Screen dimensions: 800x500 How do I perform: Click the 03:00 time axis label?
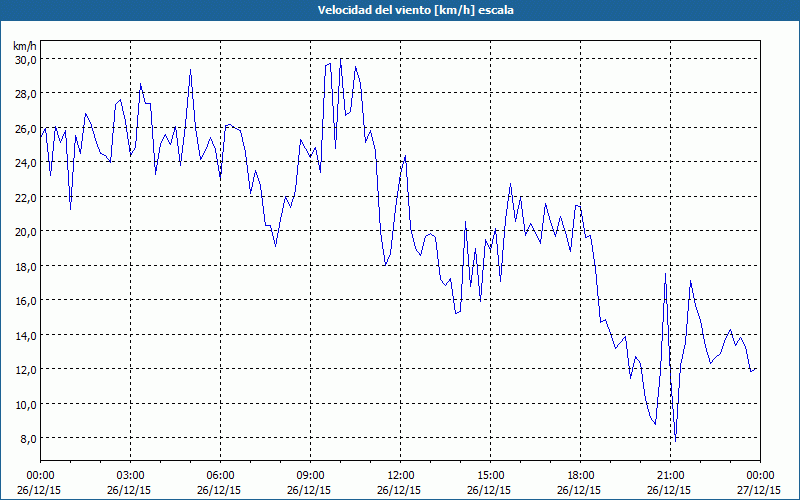130,476
